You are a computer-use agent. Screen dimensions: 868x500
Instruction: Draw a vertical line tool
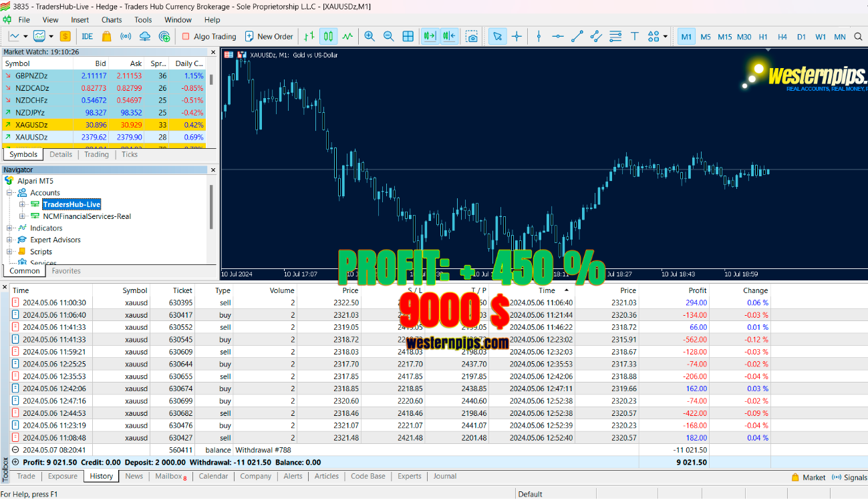[x=539, y=36]
